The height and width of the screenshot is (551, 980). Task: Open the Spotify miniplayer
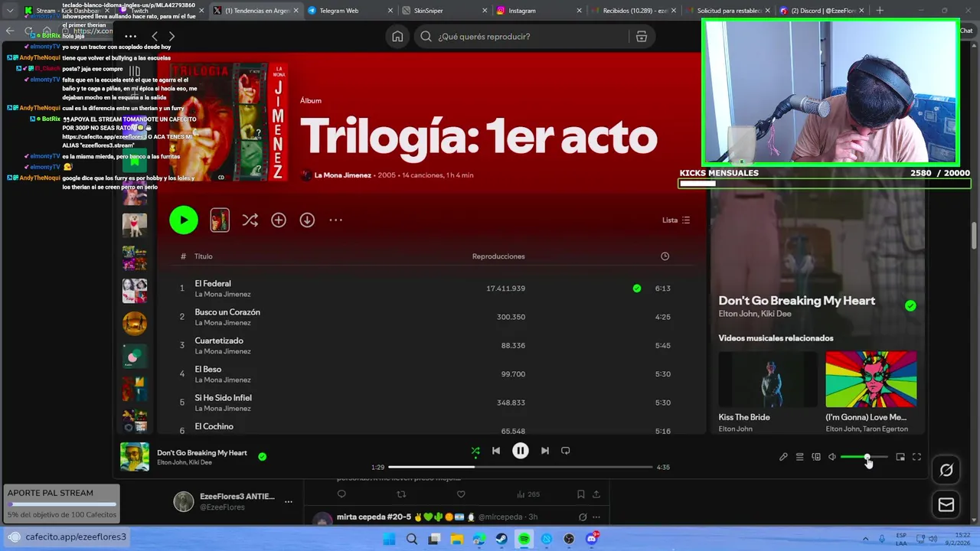pyautogui.click(x=900, y=457)
